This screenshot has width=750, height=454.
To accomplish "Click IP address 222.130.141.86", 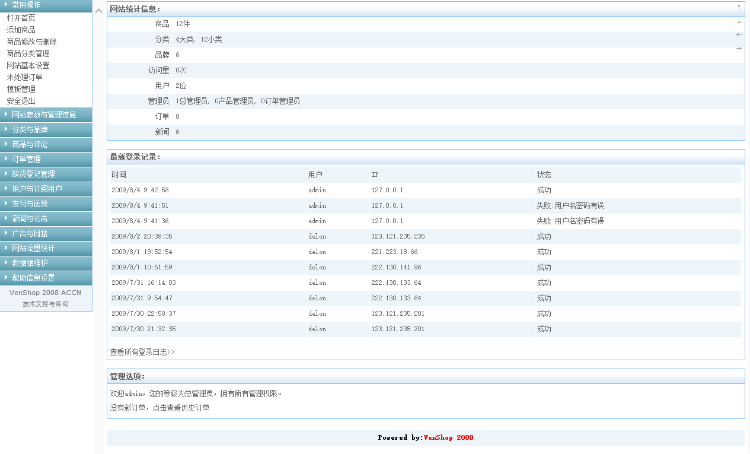I will [x=396, y=267].
